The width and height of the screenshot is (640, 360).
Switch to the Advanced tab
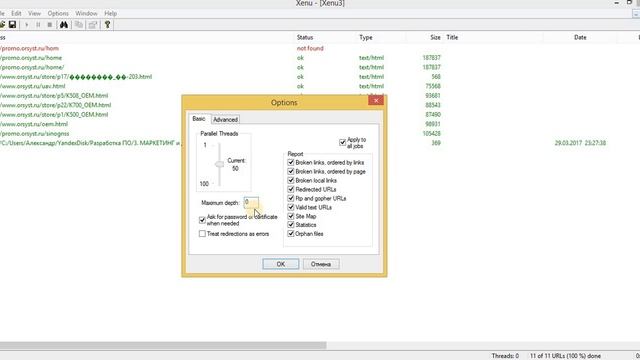tap(225, 120)
